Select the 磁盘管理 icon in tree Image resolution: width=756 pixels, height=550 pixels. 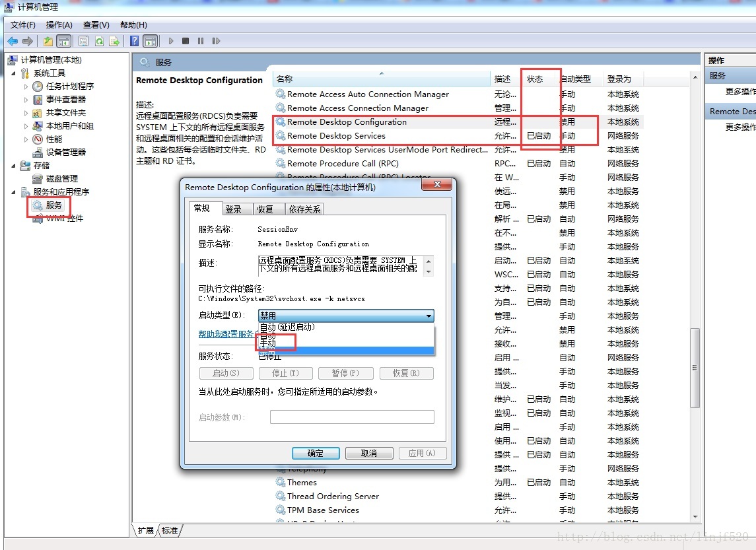(x=38, y=179)
